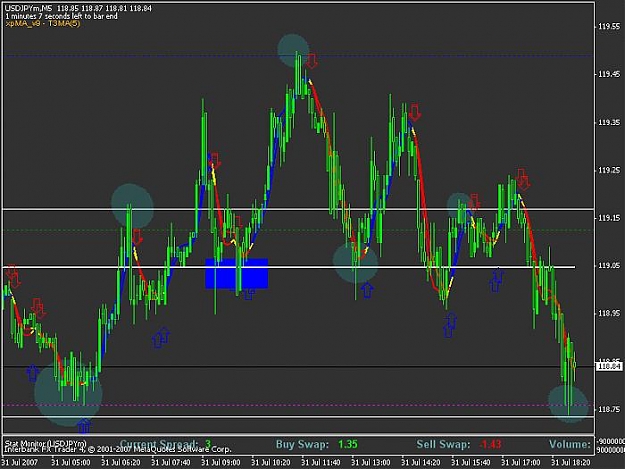Click the Current Spread value 3
The width and height of the screenshot is (625, 469).
[x=208, y=444]
